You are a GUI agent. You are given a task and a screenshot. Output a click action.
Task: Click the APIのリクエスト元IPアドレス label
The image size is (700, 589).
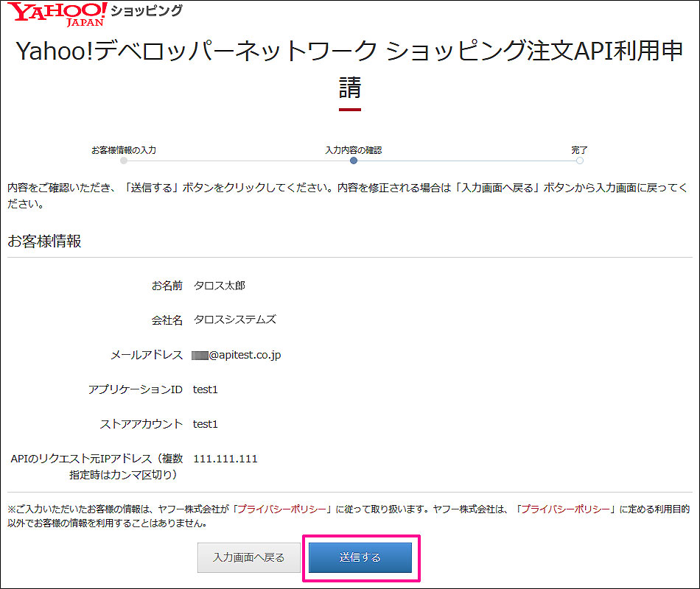click(x=97, y=466)
